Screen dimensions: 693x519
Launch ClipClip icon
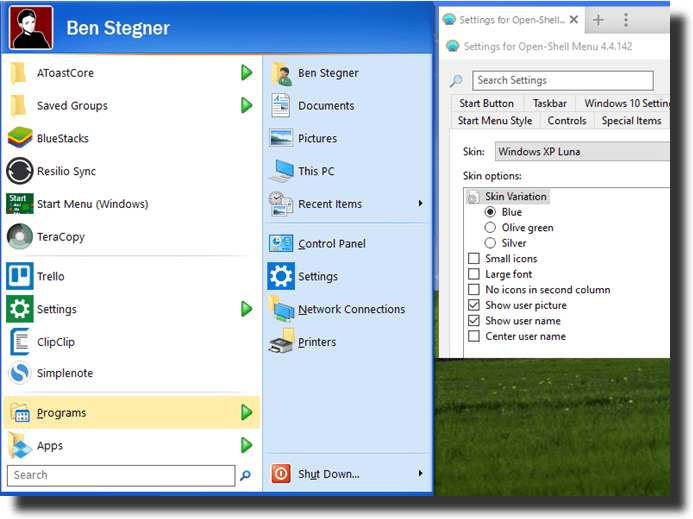20,342
